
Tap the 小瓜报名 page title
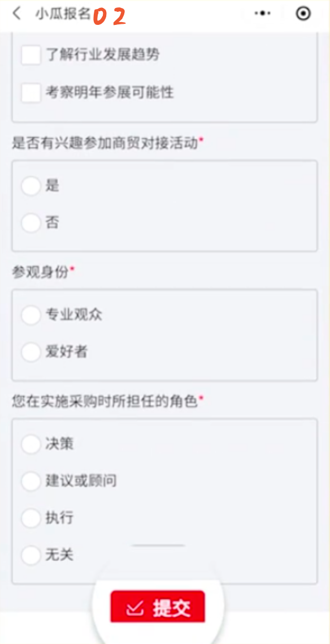(63, 14)
